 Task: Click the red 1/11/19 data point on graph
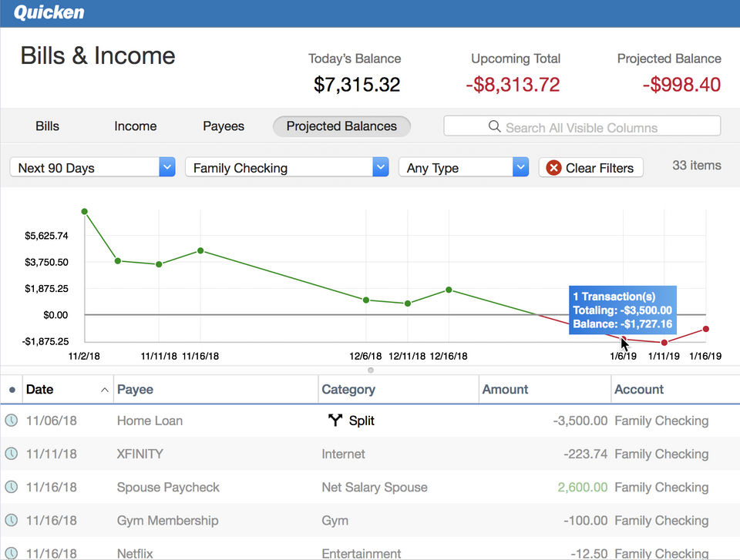664,343
